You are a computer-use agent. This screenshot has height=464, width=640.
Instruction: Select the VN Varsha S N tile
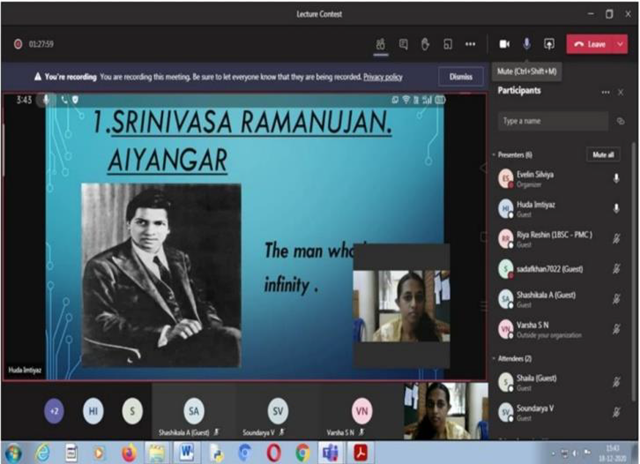(x=362, y=411)
